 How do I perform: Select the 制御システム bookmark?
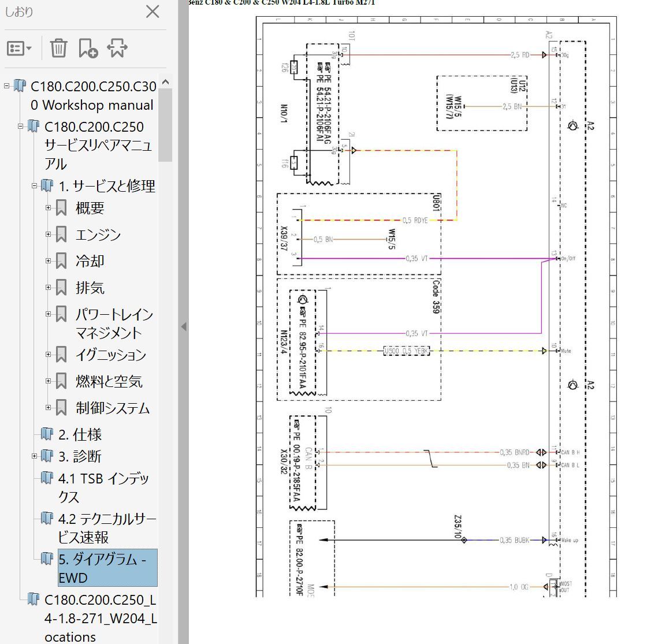[x=112, y=408]
